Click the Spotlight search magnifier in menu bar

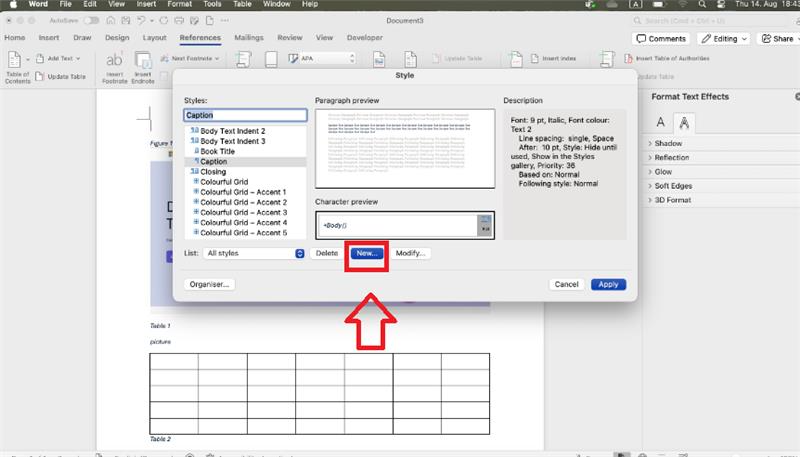[703, 4]
